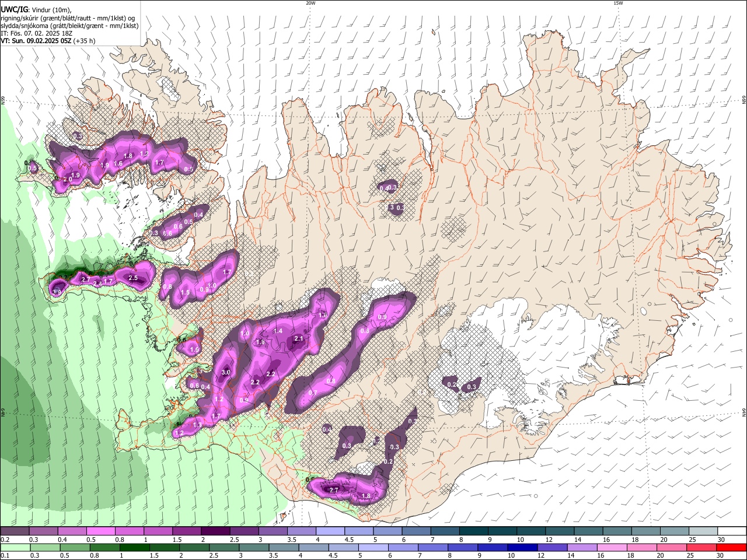Click the bright pink 0.5 swatch, snow legend

coord(100,531)
